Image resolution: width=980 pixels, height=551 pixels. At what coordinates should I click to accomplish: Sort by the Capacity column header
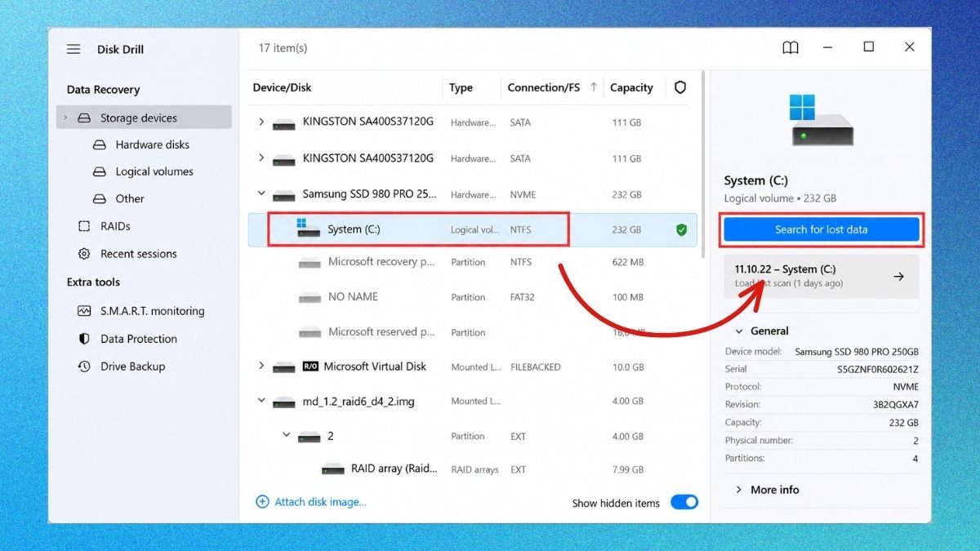(x=631, y=87)
